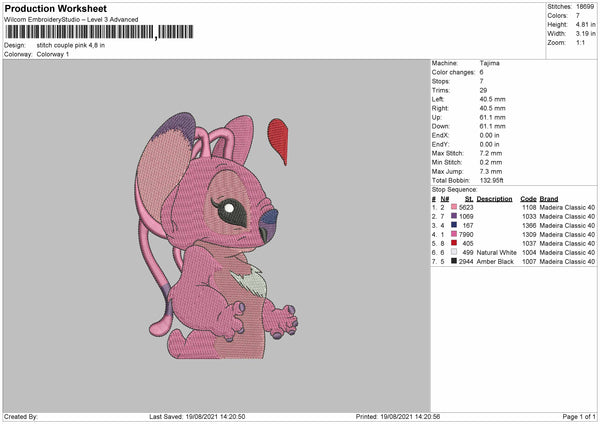
Task: Click the Up value 61.1 mm
Action: (492, 117)
